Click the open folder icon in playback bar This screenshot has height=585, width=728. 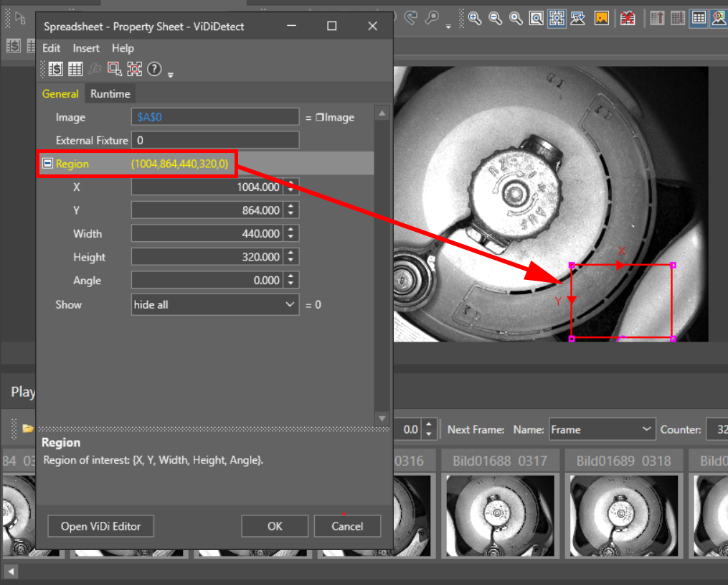coord(28,429)
